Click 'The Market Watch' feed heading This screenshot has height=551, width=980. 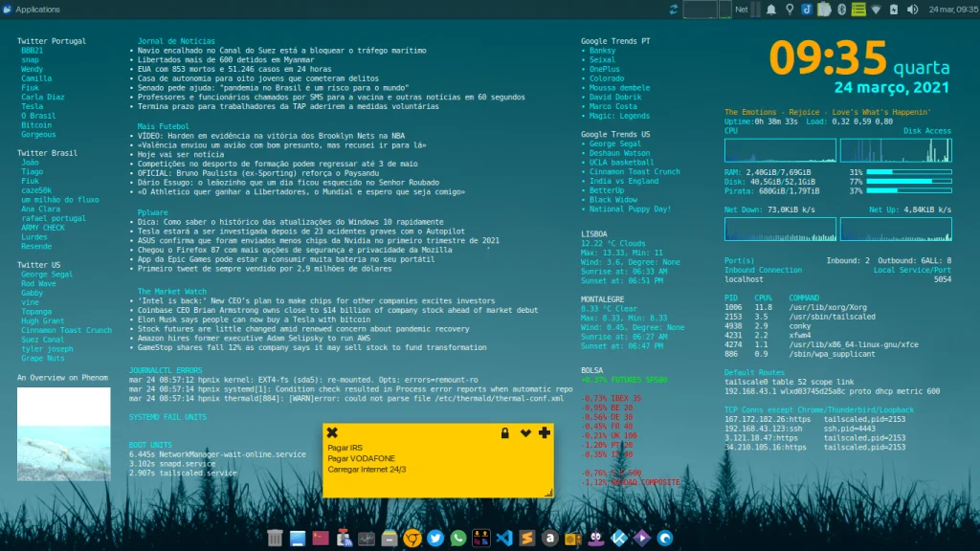172,291
